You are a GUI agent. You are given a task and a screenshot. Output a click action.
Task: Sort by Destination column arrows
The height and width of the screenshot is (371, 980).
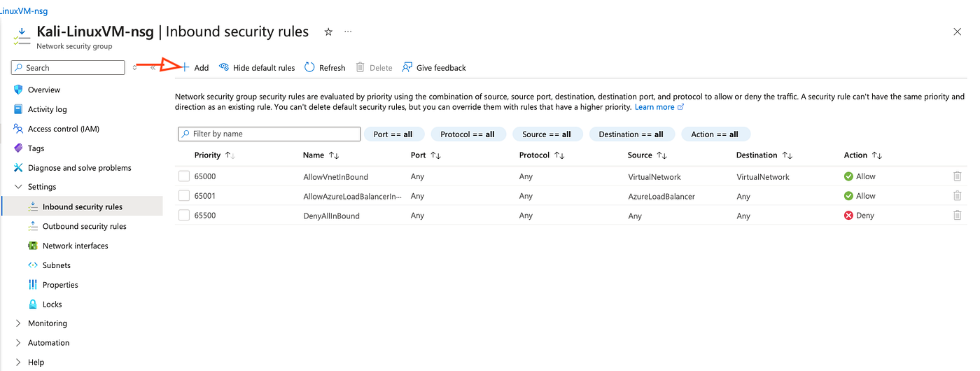click(787, 155)
